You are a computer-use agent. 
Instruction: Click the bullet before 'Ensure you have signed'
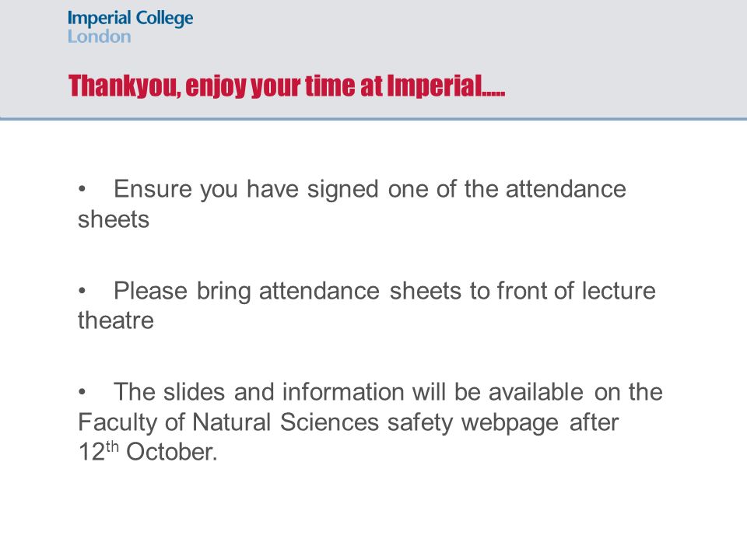[x=82, y=190]
